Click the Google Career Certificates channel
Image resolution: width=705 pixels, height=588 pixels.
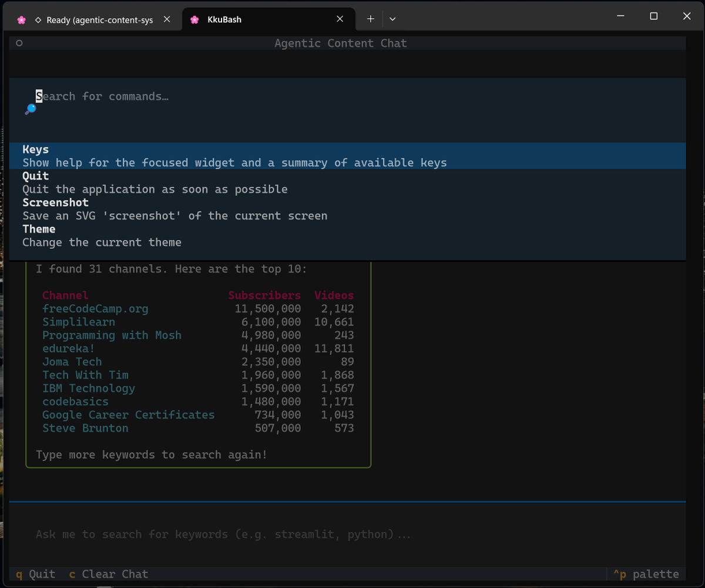pyautogui.click(x=128, y=415)
